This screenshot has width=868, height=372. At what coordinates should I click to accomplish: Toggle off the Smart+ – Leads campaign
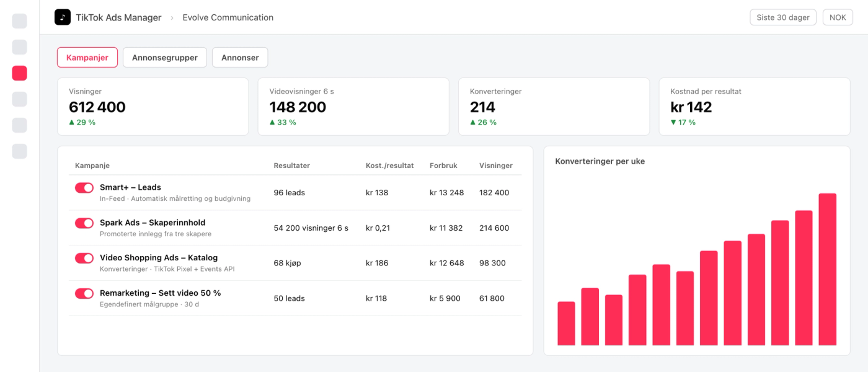tap(84, 187)
